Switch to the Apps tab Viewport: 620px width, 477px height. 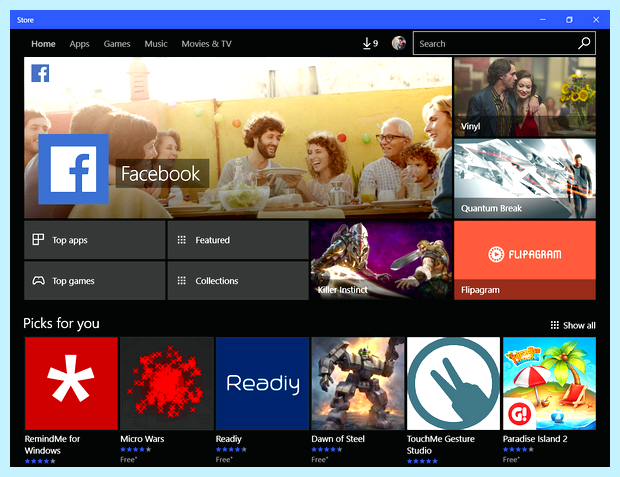(x=79, y=44)
